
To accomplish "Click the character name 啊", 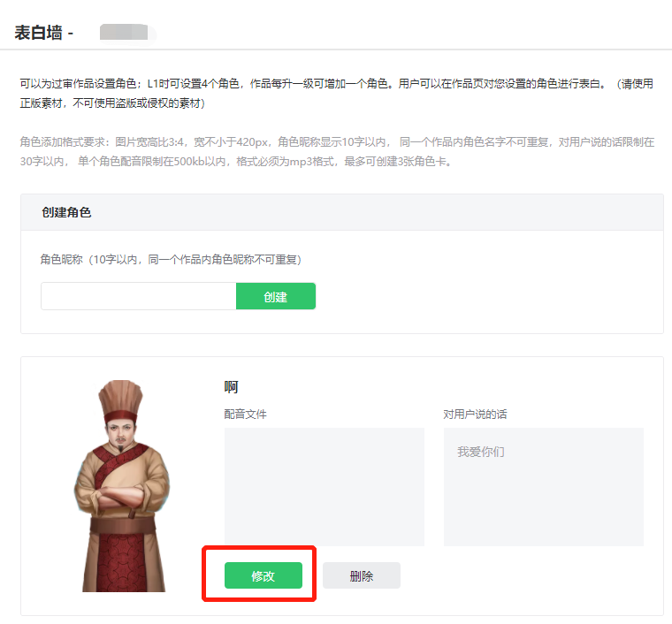I will point(232,387).
